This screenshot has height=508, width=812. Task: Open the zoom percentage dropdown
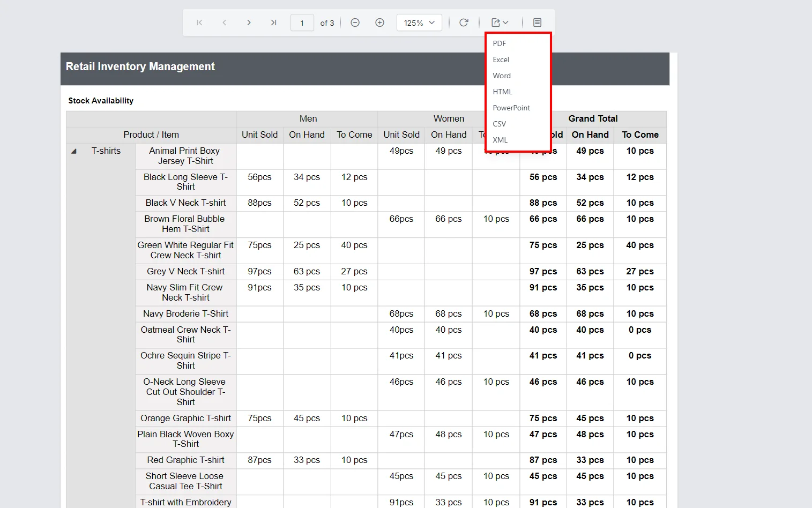(x=419, y=23)
